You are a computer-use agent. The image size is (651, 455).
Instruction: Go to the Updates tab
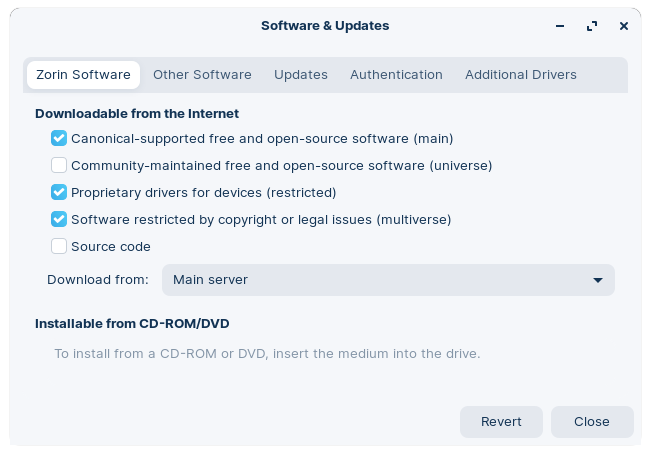tap(301, 75)
